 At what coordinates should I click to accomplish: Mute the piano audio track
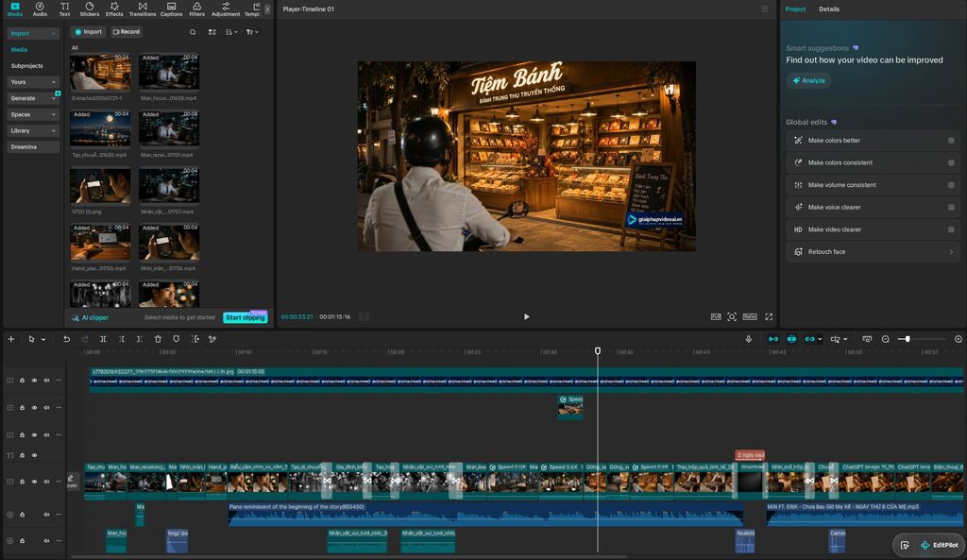point(46,515)
